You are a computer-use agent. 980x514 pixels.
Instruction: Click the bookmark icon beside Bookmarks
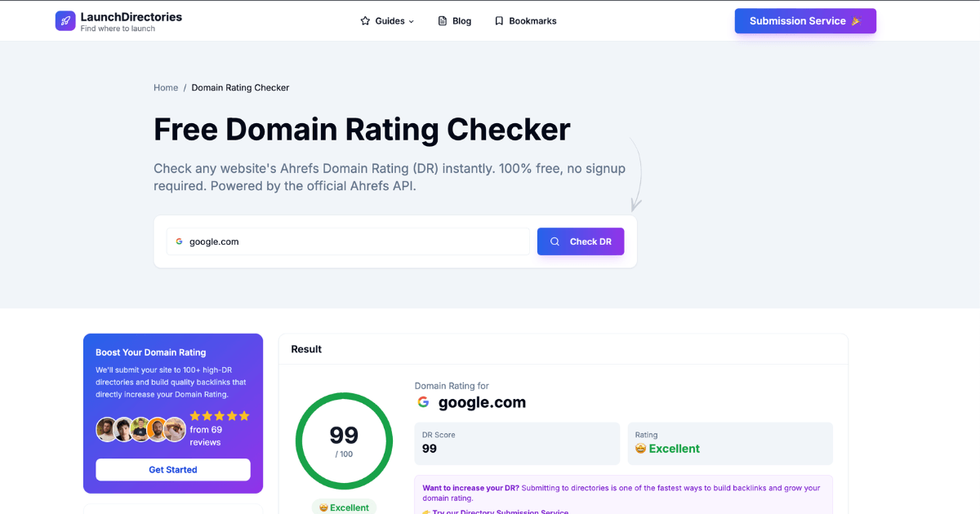tap(499, 21)
